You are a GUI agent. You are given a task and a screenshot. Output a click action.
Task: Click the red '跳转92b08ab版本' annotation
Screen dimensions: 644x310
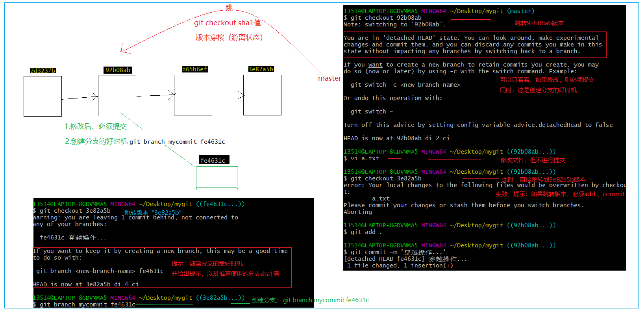click(x=539, y=23)
